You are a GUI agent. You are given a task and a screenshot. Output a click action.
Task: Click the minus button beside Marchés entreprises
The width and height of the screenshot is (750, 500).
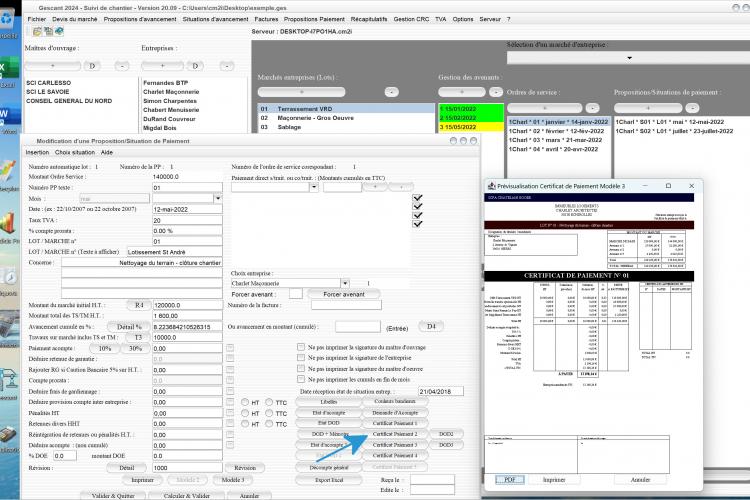391,92
